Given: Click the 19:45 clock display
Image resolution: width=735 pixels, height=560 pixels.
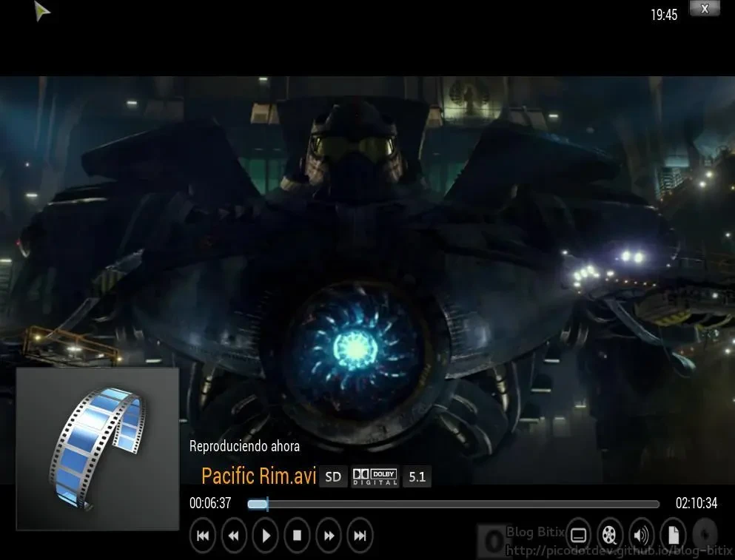Looking at the screenshot, I should (x=664, y=15).
